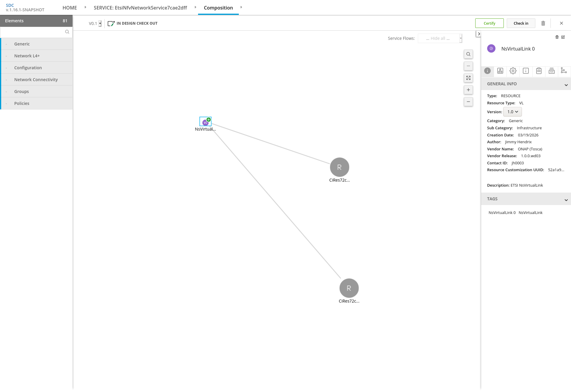This screenshot has width=571, height=392.
Task: Open the Version 1.0 dropdown
Action: [x=512, y=112]
